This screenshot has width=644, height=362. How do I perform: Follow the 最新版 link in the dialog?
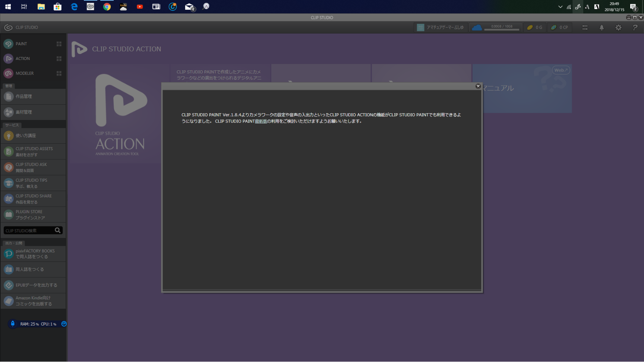point(261,121)
